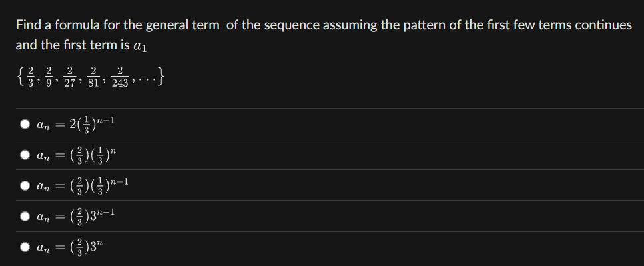Choose radio option (2/3)(1/3)^n
The image size is (644, 266).
point(25,155)
